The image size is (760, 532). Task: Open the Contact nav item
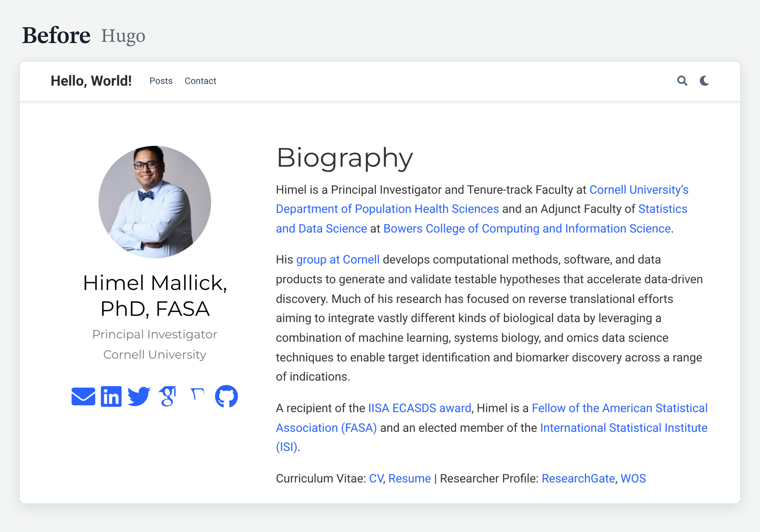pos(200,81)
